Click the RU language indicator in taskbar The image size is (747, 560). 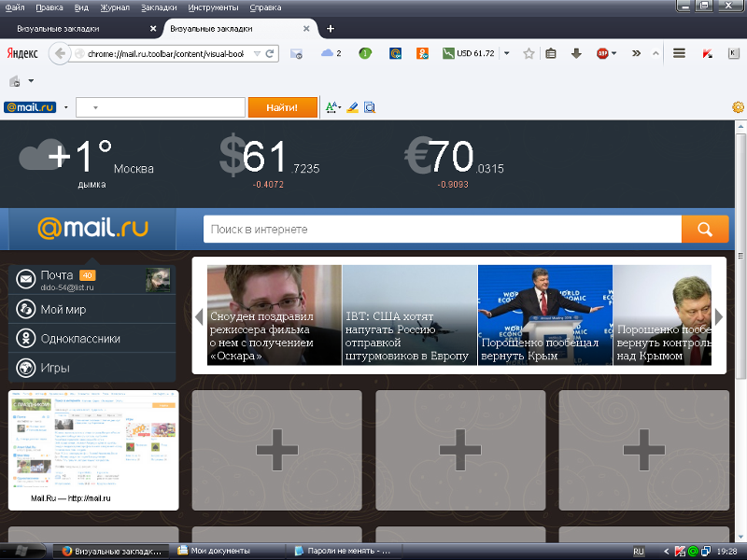coord(639,552)
